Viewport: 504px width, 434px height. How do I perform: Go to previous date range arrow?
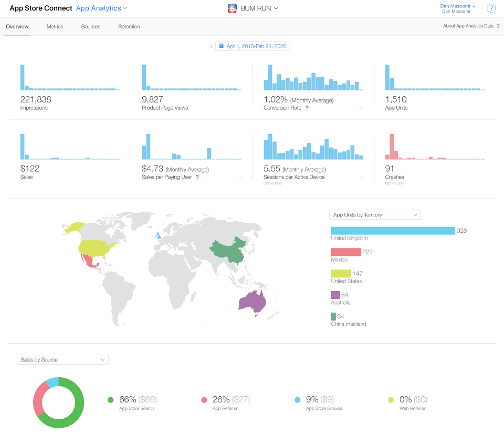[x=211, y=46]
